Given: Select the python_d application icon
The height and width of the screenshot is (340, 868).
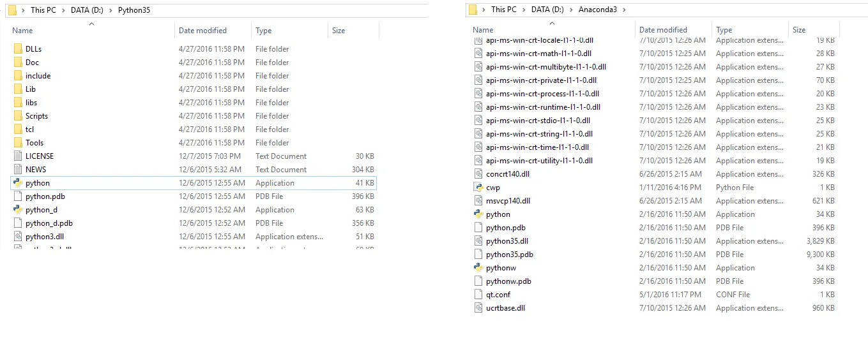Looking at the screenshot, I should 18,210.
